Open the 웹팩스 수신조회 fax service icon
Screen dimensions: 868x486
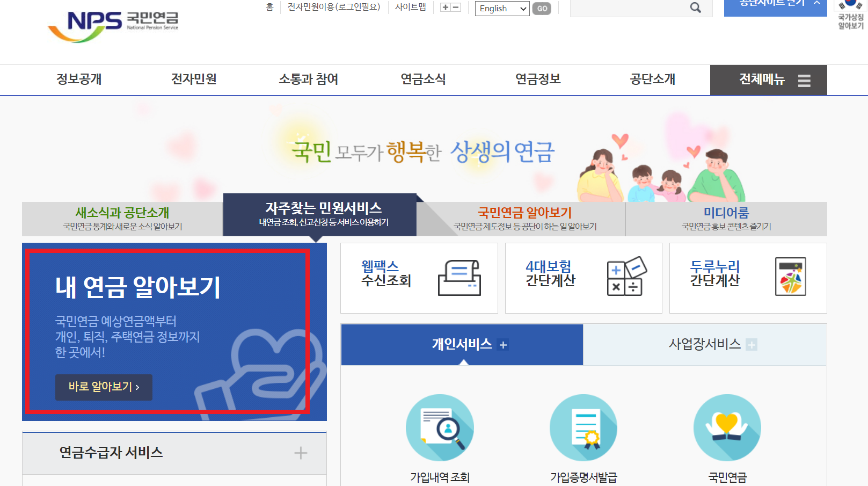click(459, 277)
